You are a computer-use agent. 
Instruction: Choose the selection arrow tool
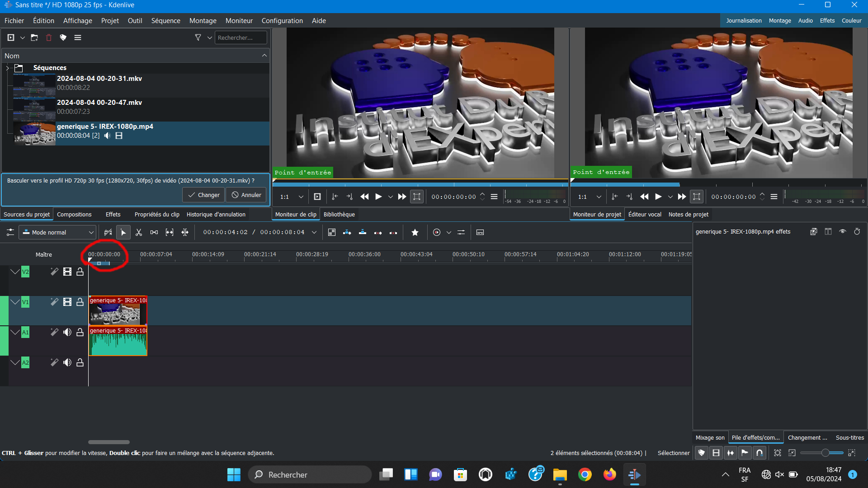coord(123,232)
